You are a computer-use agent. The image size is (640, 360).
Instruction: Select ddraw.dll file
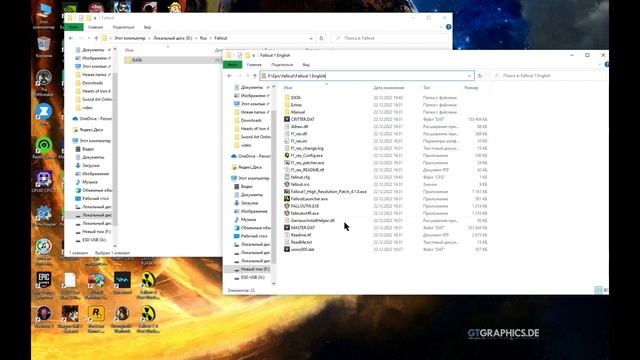[299, 127]
